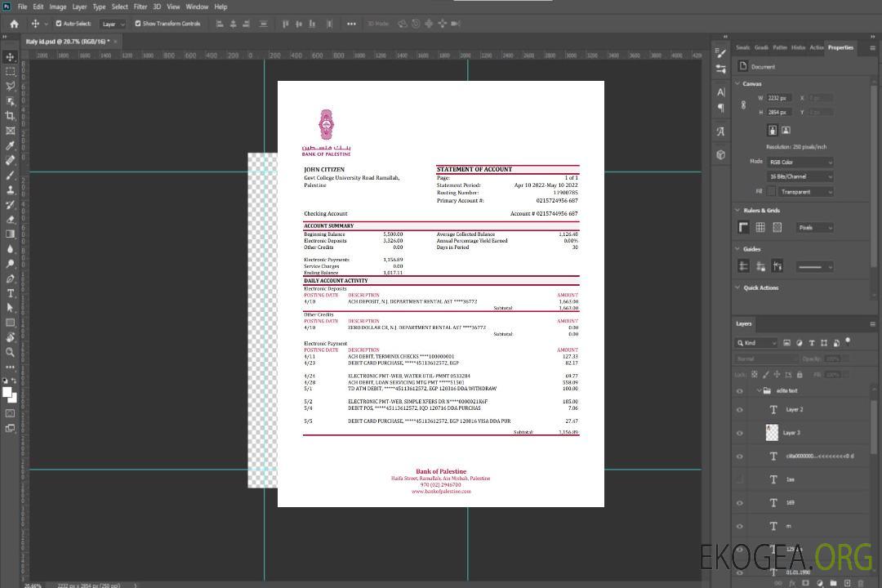Collapse the Rulers & Grids section
Viewport: 882px width, 588px height.
(x=738, y=211)
